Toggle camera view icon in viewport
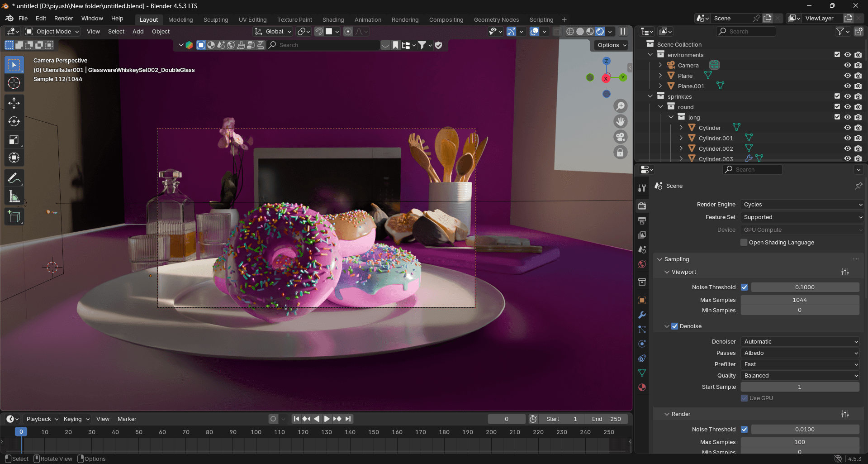 621,137
